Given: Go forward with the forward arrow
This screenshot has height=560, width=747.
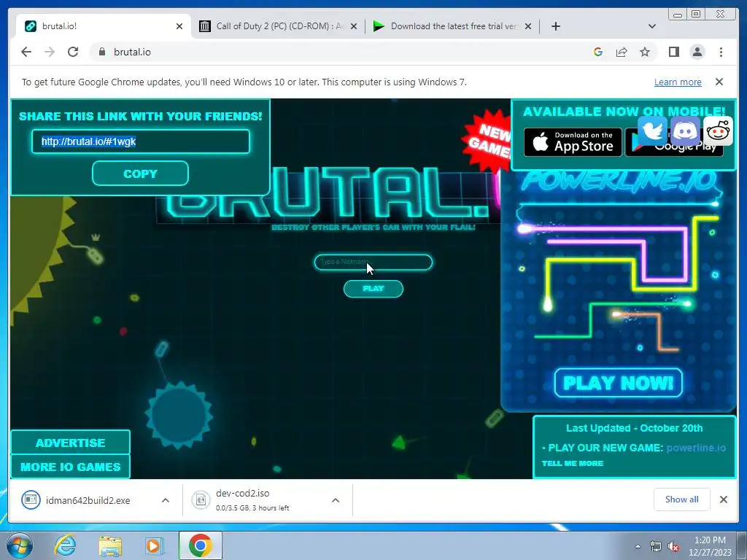Looking at the screenshot, I should (50, 52).
